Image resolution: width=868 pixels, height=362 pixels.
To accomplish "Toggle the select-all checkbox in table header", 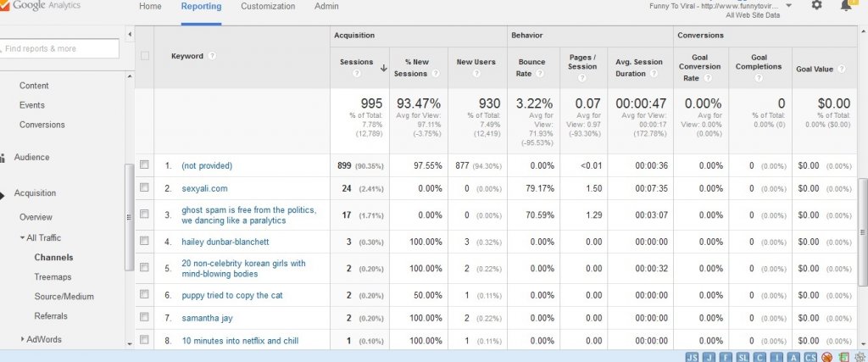I will (x=144, y=56).
